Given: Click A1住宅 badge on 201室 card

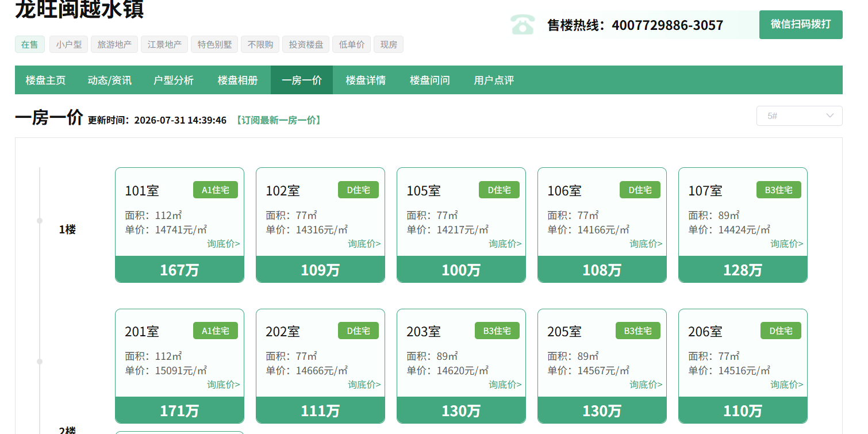Looking at the screenshot, I should point(216,331).
